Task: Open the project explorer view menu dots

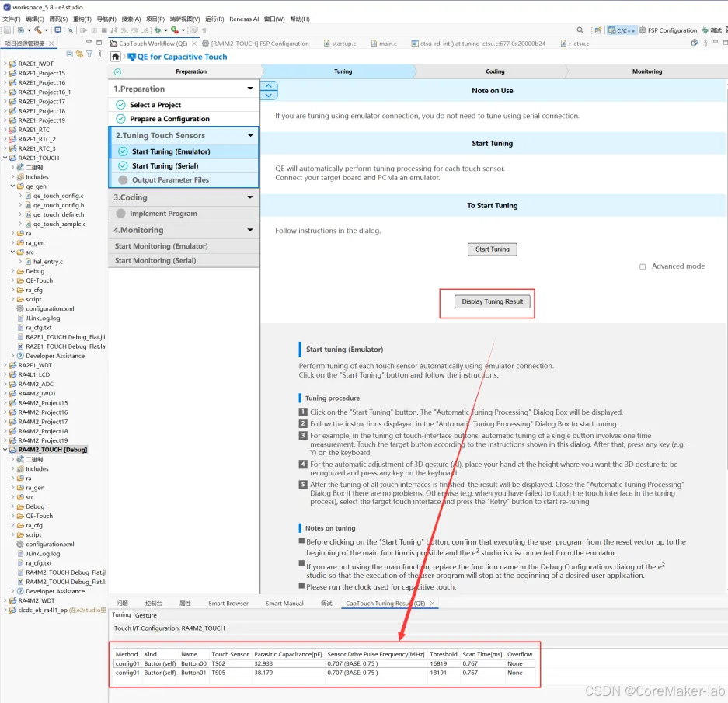Action: pyautogui.click(x=99, y=54)
